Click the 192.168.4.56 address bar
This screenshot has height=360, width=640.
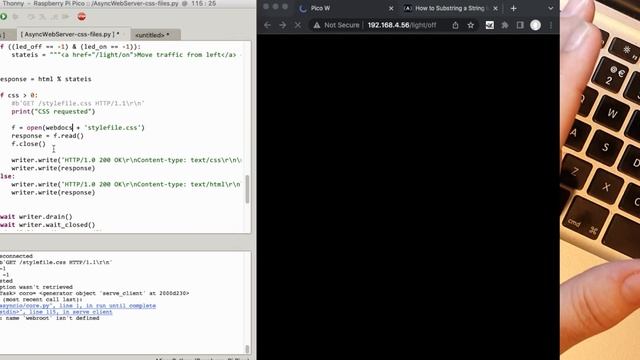402,25
